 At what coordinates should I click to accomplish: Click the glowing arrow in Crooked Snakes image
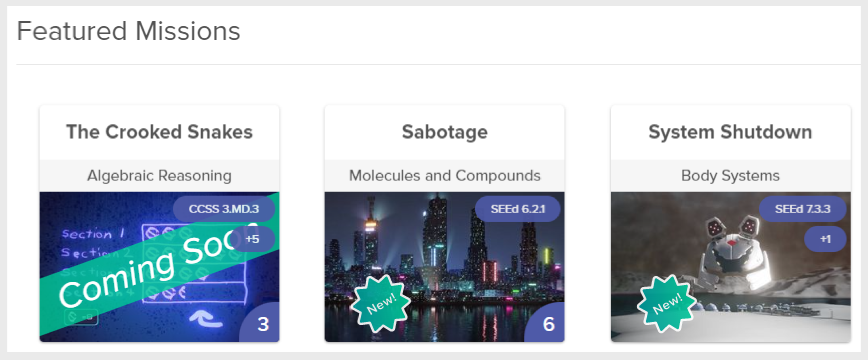click(206, 318)
